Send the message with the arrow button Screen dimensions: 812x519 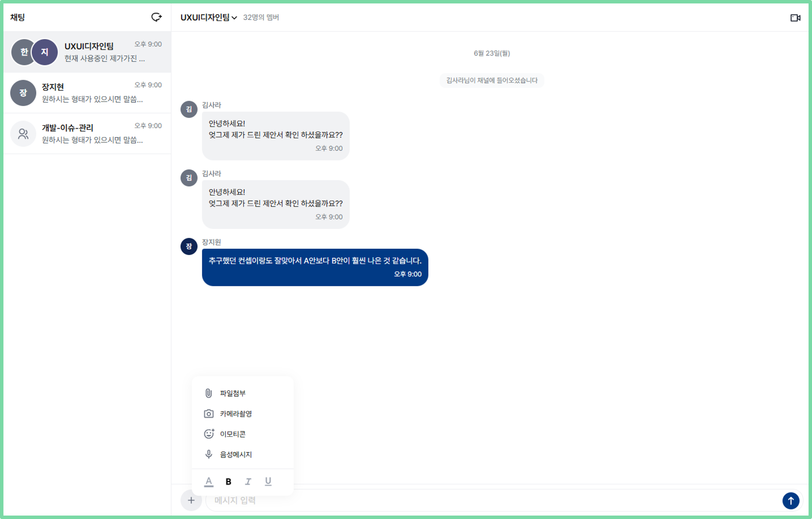click(791, 500)
